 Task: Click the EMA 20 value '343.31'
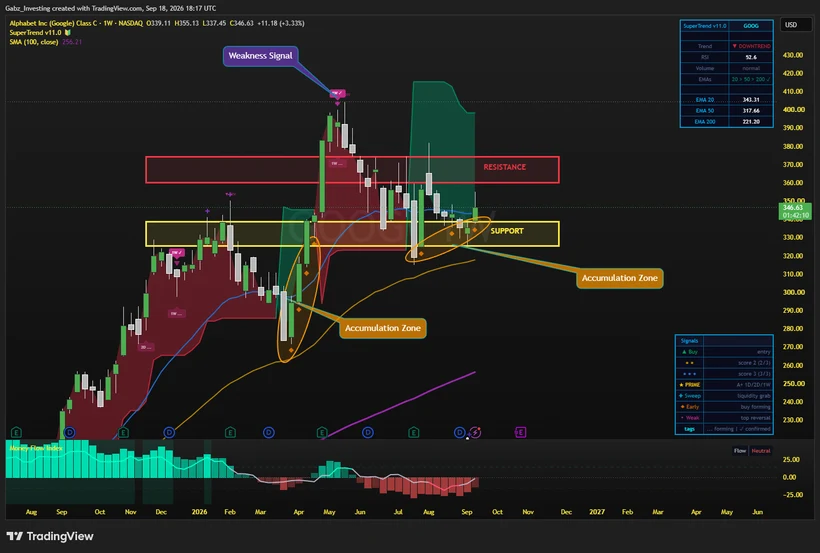pyautogui.click(x=751, y=99)
